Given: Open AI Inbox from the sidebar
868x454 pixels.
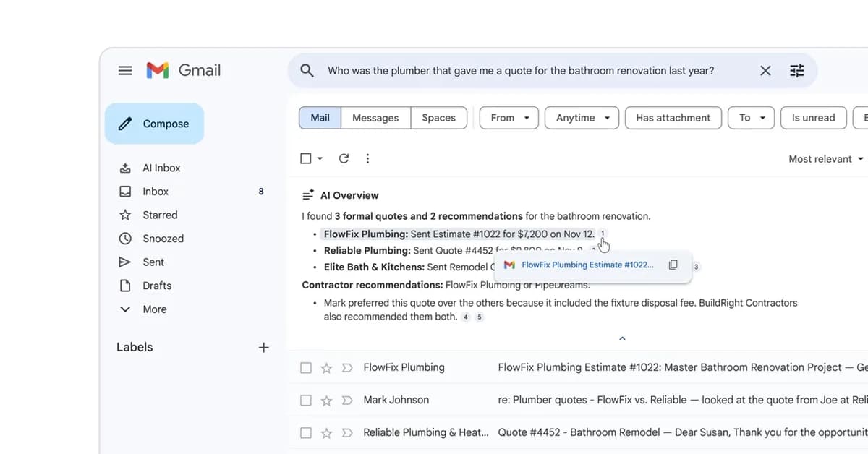Looking at the screenshot, I should [x=161, y=167].
